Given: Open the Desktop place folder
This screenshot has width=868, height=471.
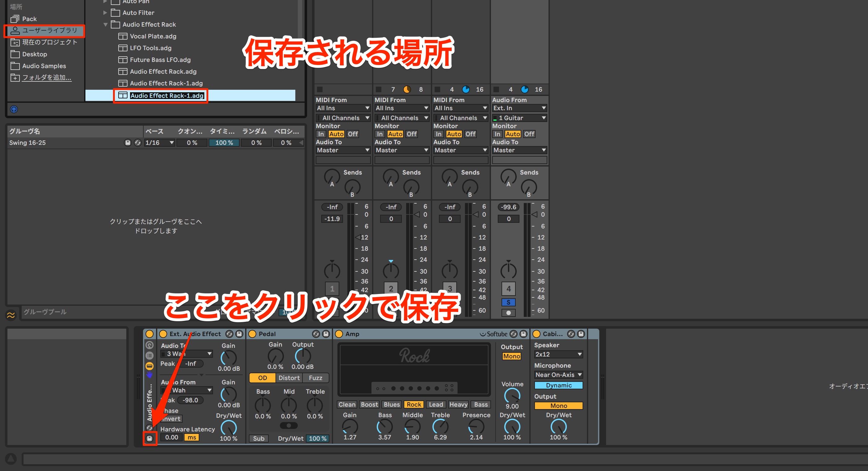Looking at the screenshot, I should [x=34, y=54].
